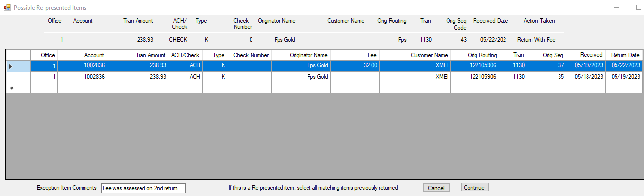Sort grid by Orig Routing column header

click(x=475, y=55)
